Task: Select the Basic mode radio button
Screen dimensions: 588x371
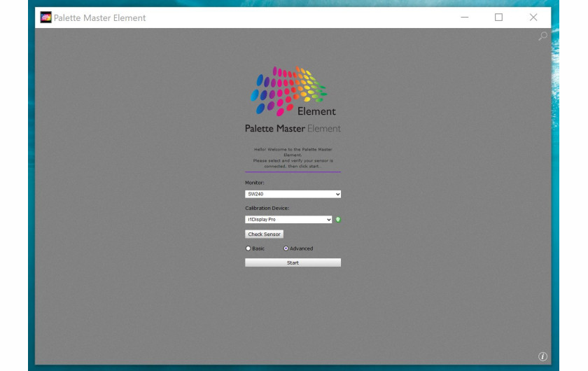Action: pyautogui.click(x=248, y=248)
